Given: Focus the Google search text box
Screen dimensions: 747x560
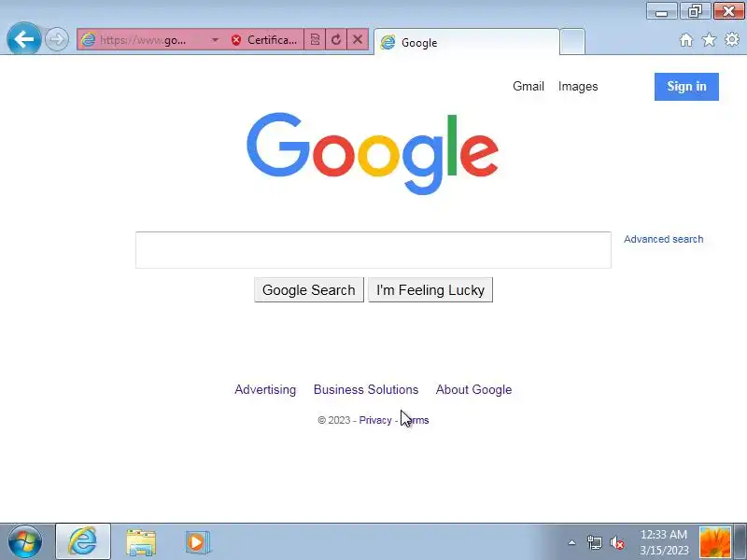Looking at the screenshot, I should (x=373, y=250).
